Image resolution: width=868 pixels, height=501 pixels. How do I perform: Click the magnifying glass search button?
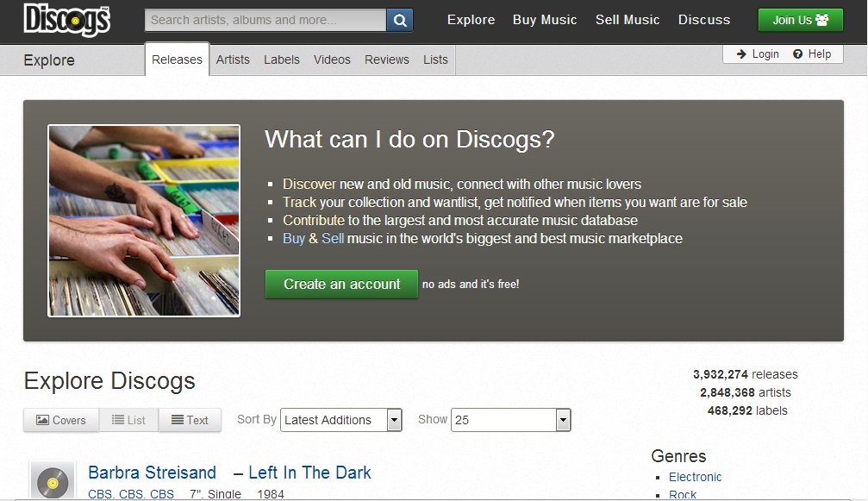(x=400, y=20)
